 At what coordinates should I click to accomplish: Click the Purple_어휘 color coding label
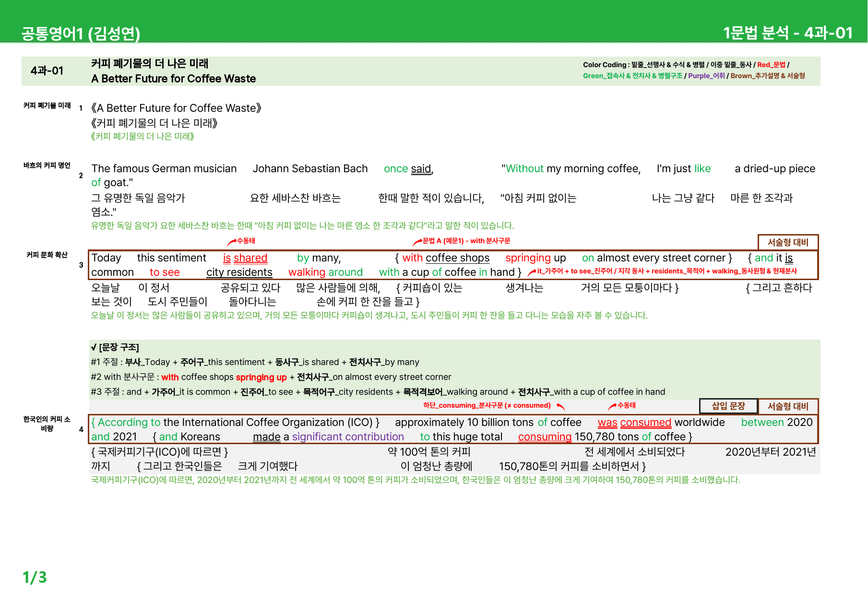point(706,76)
